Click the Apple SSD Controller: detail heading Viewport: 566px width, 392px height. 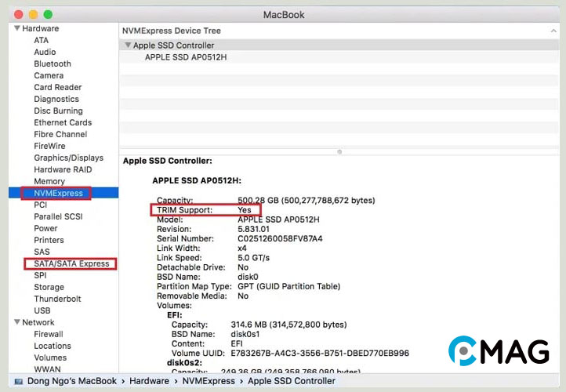[x=168, y=161]
